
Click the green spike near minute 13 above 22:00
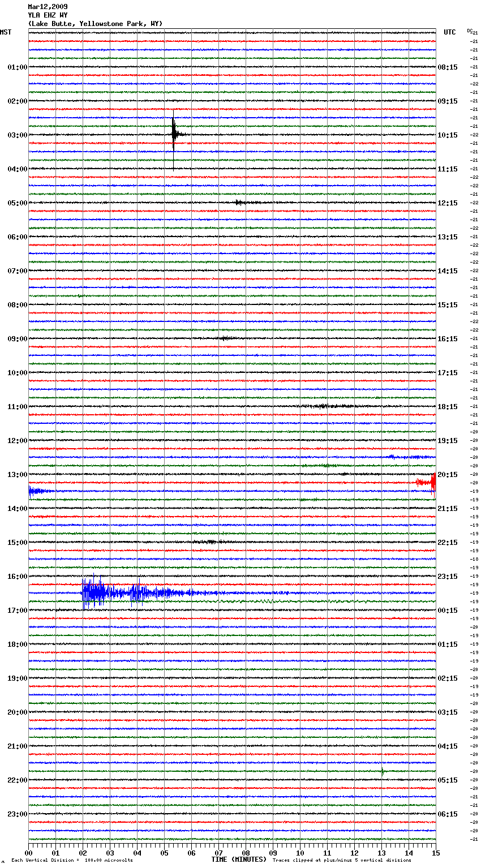(x=383, y=771)
